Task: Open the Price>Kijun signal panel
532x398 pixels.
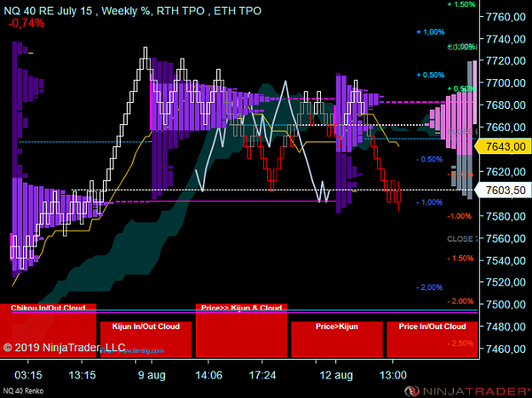Action: point(337,339)
